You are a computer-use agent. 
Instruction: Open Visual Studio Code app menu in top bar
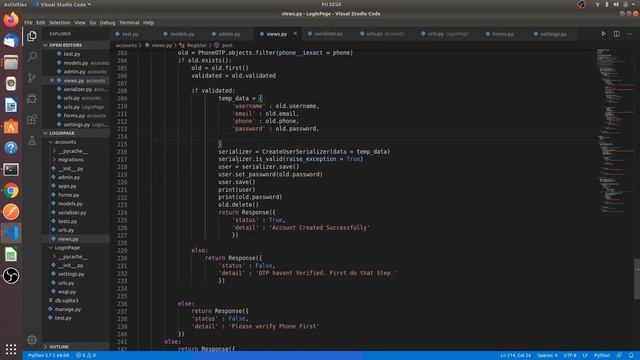(62, 4)
